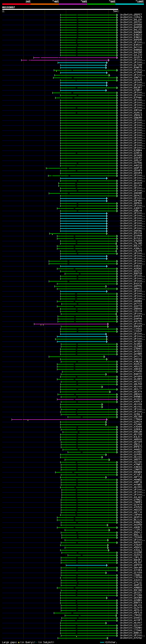The width and height of the screenshot is (146, 644).
Task: Select hit label UniRef100_Q6C4T4
Action: click(x=131, y=392)
